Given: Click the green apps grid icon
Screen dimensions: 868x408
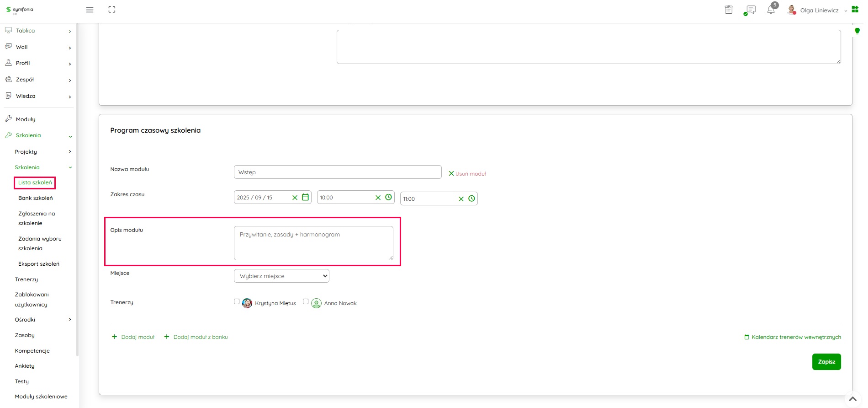Looking at the screenshot, I should click(x=855, y=9).
